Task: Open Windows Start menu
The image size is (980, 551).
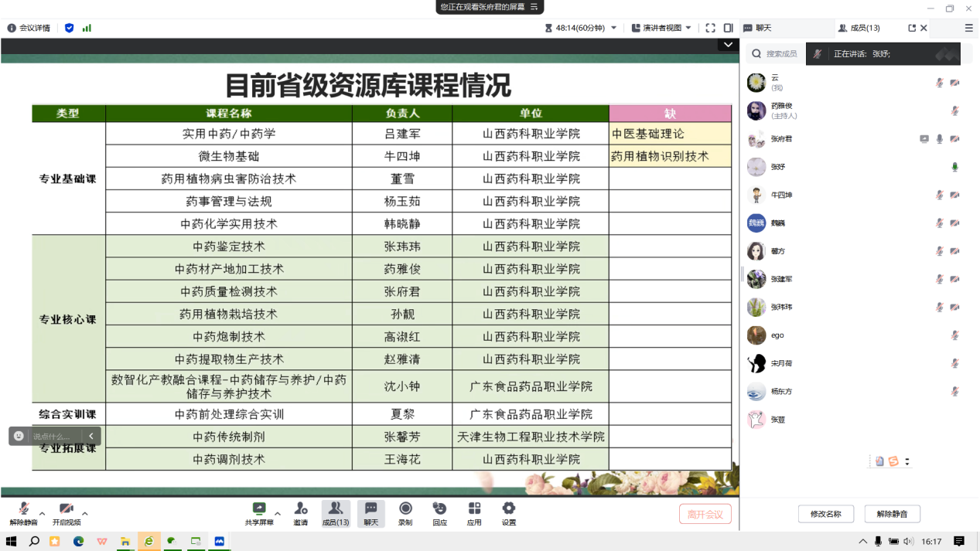Action: click(12, 542)
